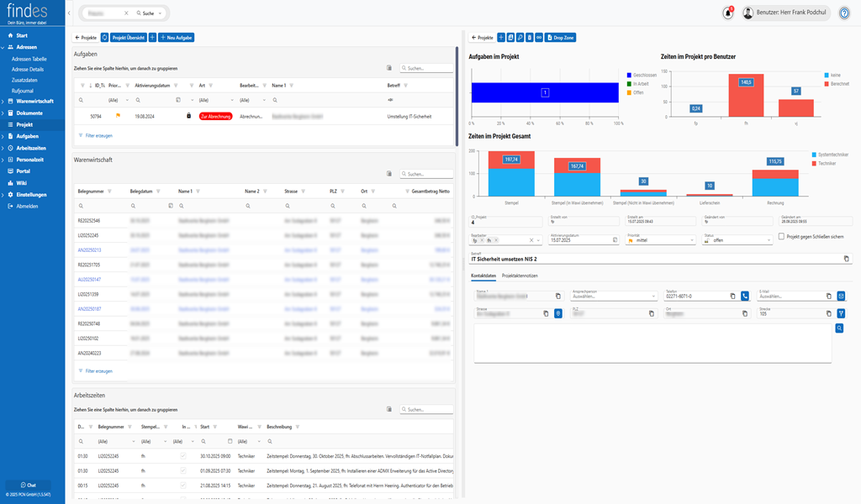
Task: Click the Neu Aufgabe button
Action: click(x=177, y=38)
